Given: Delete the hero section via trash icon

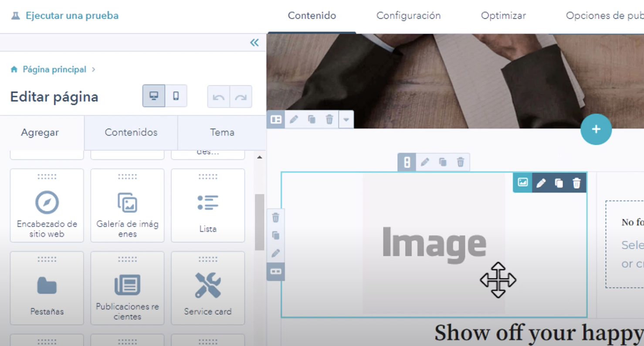Looking at the screenshot, I should point(329,119).
